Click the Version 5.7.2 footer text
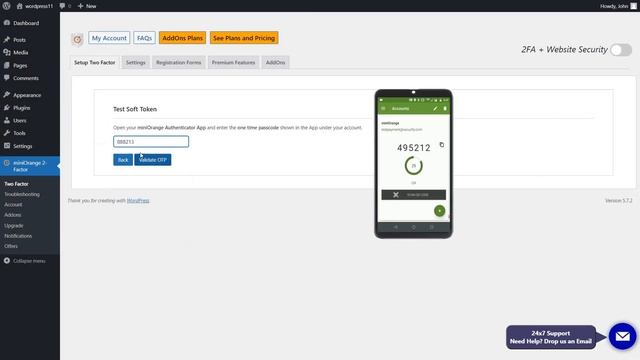This screenshot has width=640, height=360. (618, 200)
